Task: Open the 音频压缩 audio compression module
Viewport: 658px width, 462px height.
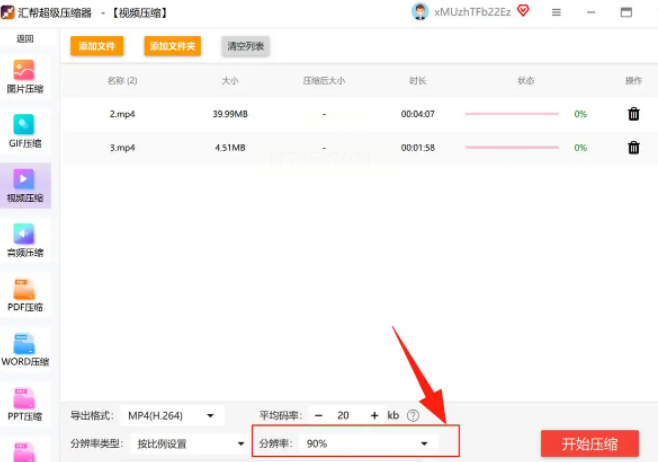Action: click(x=25, y=240)
